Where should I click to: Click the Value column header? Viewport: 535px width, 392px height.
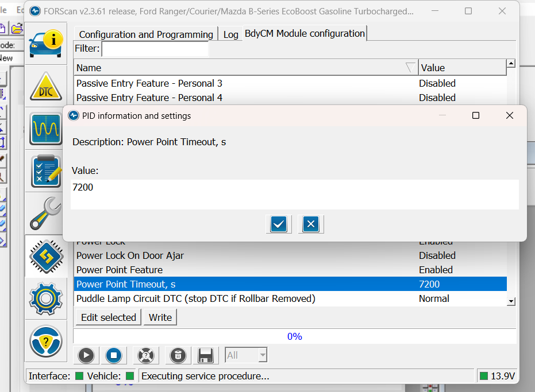(463, 68)
